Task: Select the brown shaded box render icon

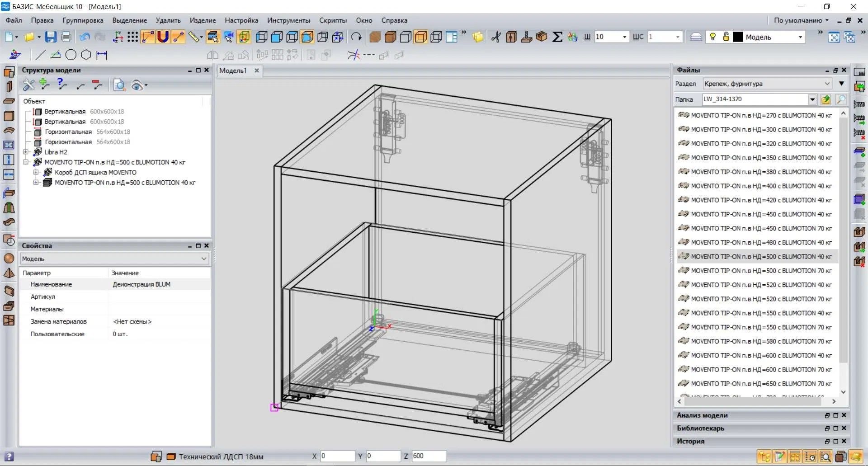Action: point(390,37)
